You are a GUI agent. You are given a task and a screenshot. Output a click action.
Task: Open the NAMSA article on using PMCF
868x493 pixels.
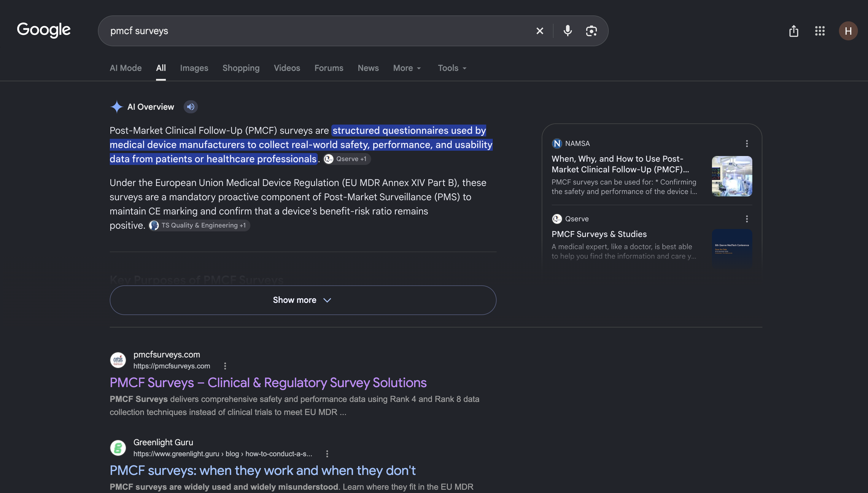[x=620, y=164]
